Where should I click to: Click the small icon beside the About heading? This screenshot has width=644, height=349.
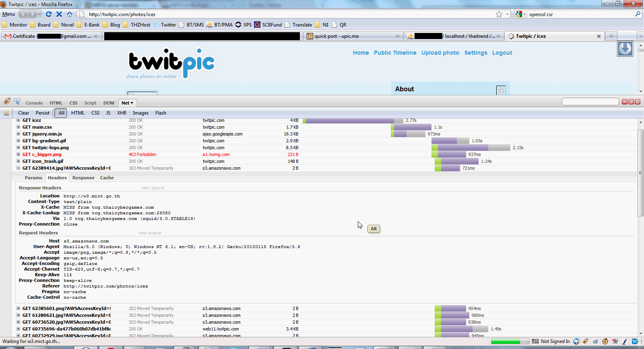pos(501,90)
